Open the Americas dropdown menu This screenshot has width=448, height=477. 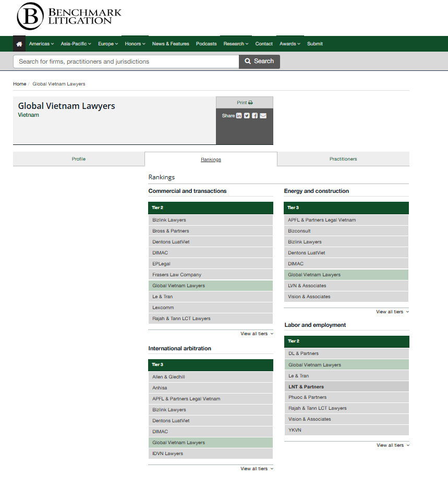tap(41, 44)
